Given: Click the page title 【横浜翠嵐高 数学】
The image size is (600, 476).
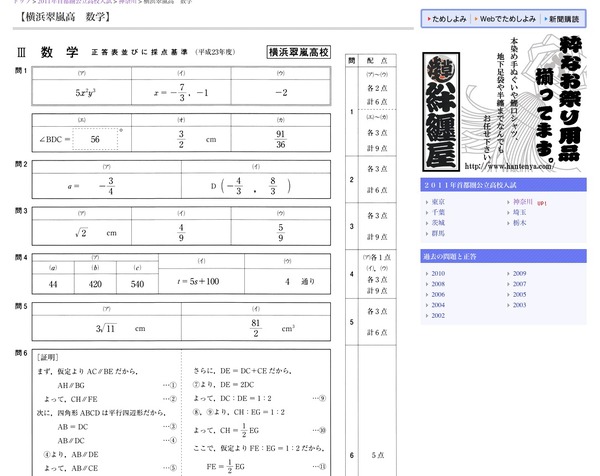Looking at the screenshot, I should (65, 17).
